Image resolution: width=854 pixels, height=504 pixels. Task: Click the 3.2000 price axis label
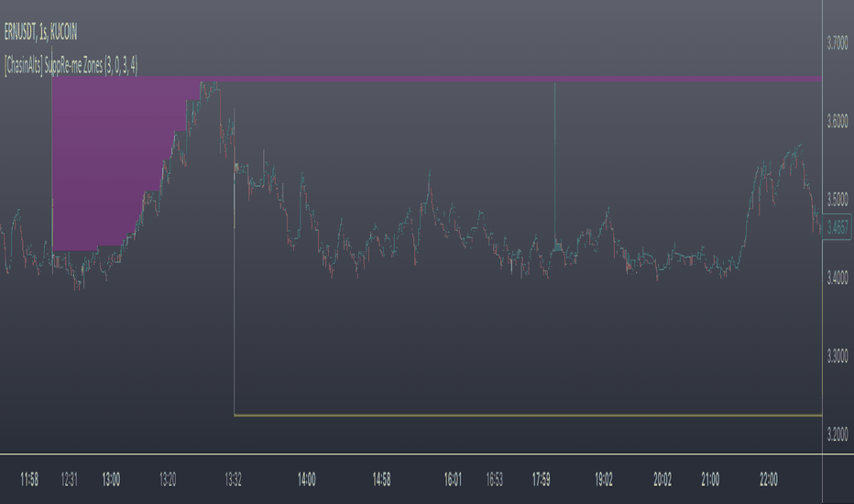838,434
